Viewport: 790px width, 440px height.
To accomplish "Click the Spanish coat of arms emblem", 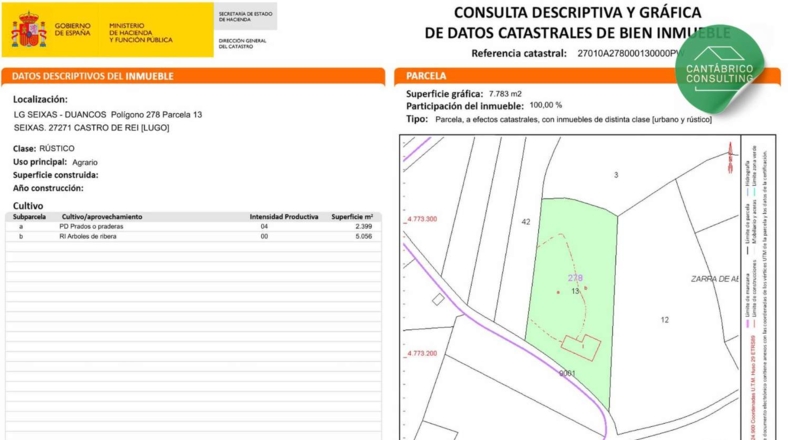I will [29, 30].
